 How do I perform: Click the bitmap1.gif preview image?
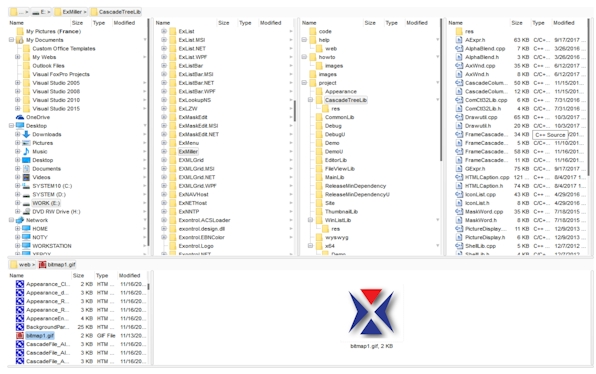coord(371,312)
